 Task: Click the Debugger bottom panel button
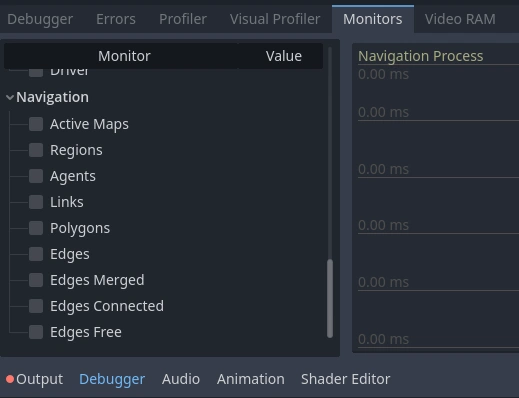112,379
